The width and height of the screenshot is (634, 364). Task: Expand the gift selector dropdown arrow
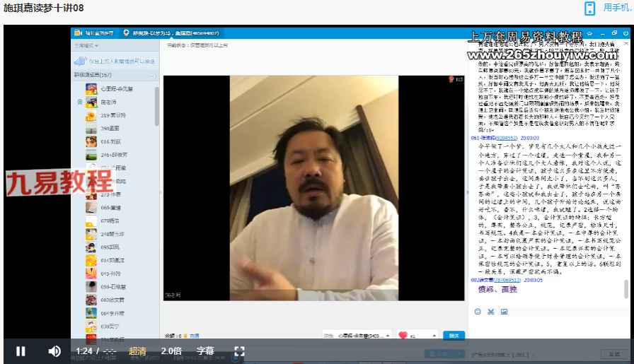(434, 335)
